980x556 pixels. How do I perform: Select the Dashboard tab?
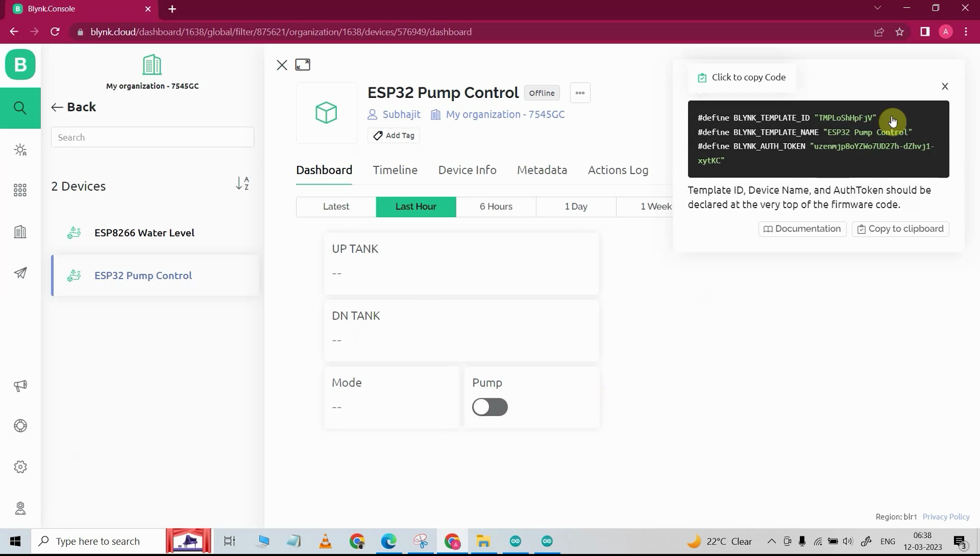point(324,169)
